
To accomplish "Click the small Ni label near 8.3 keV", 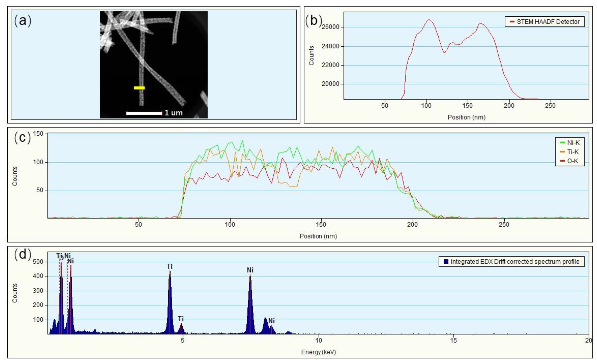I will pos(271,321).
